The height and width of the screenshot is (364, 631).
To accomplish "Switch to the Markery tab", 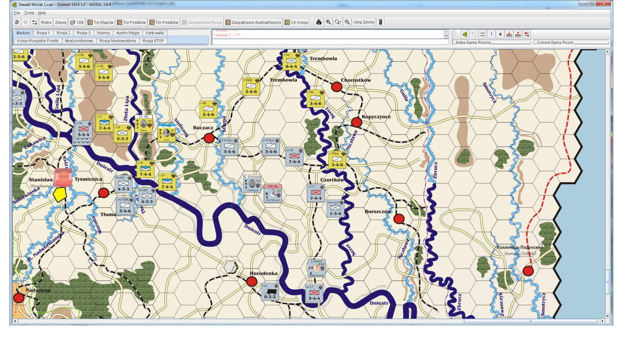I will pyautogui.click(x=23, y=33).
